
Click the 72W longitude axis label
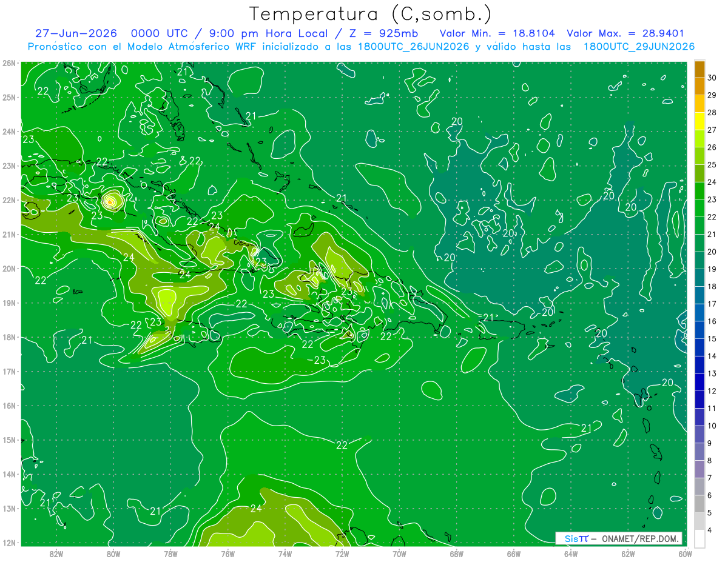pos(342,554)
